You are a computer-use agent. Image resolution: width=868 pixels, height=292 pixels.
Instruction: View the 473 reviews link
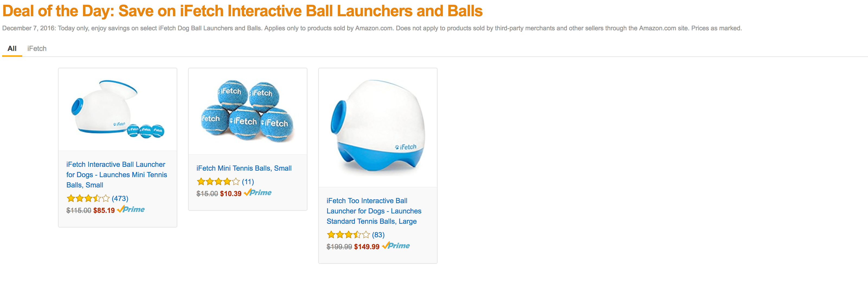[x=121, y=199]
